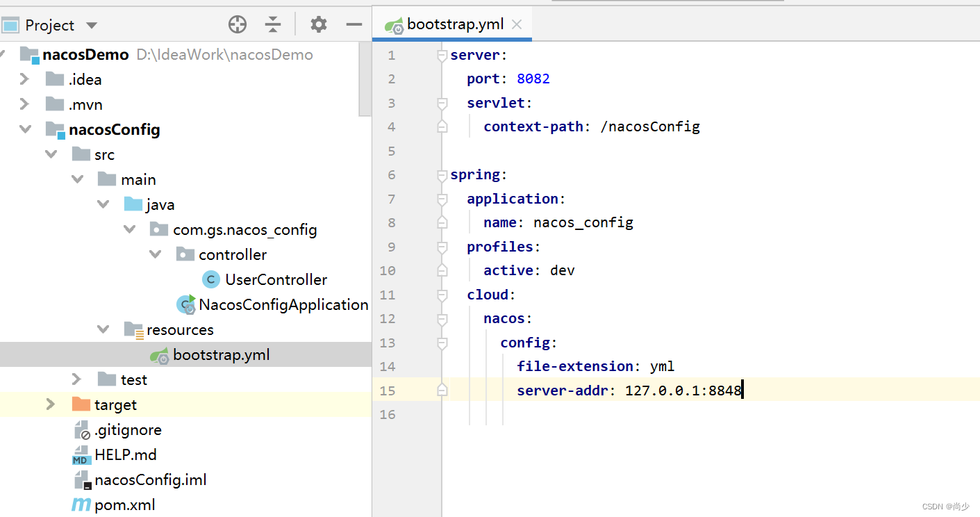Collapse the src folder chevron
This screenshot has height=517, width=980.
51,154
